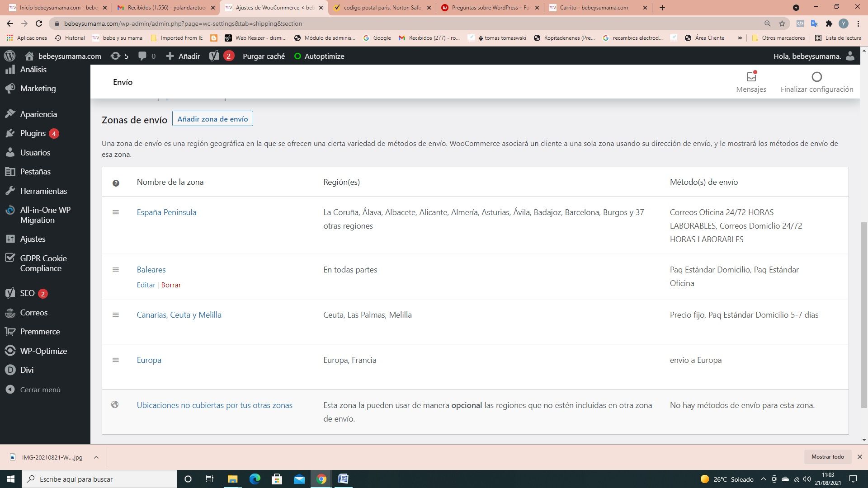Image resolution: width=868 pixels, height=488 pixels.
Task: Click taskbar search box
Action: [x=99, y=479]
